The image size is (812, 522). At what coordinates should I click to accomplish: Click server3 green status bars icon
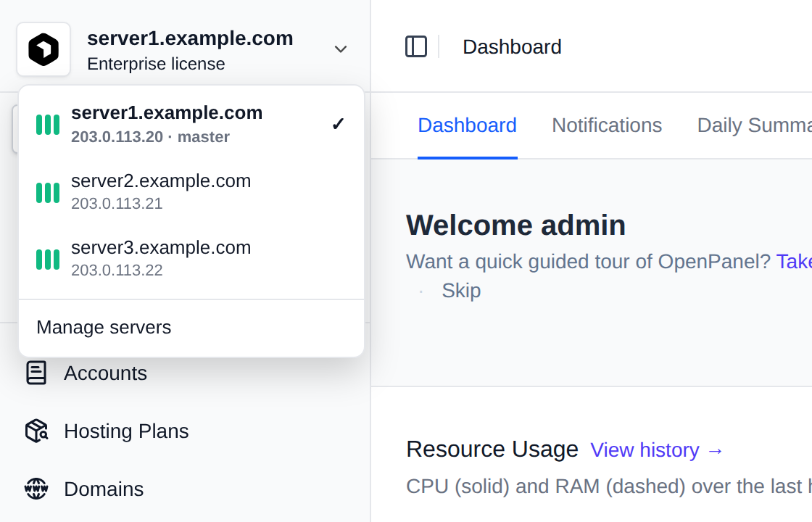point(48,260)
